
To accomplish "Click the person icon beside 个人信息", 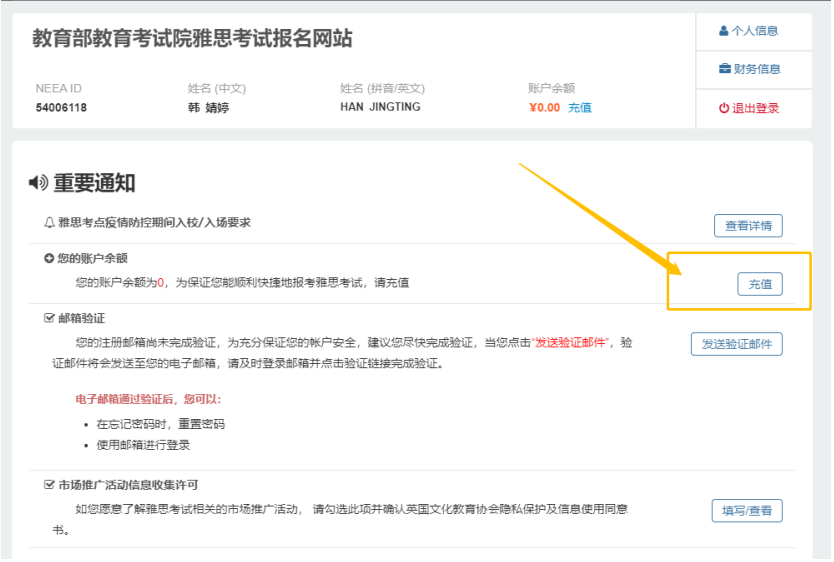I will tap(724, 31).
